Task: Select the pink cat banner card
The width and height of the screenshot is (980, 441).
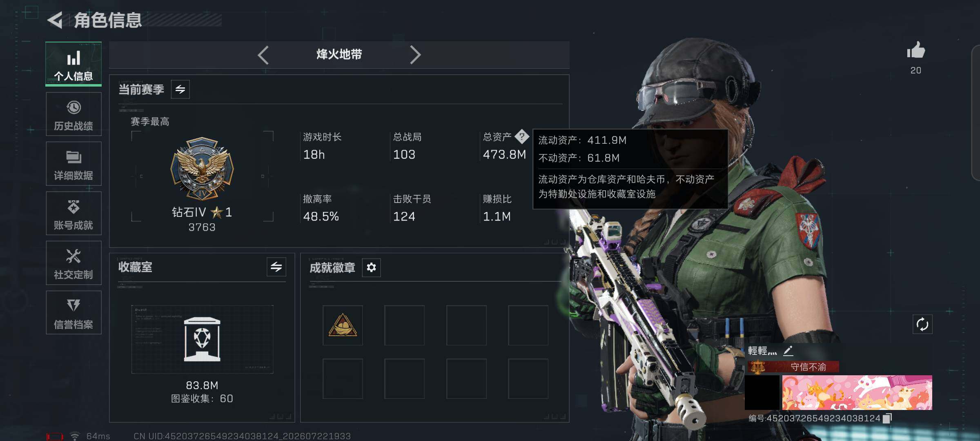Action: click(857, 392)
